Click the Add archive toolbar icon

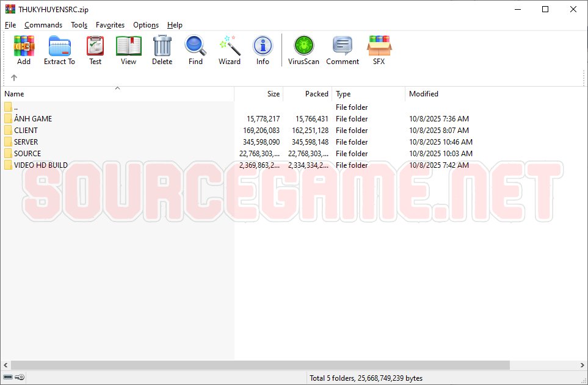(x=24, y=49)
